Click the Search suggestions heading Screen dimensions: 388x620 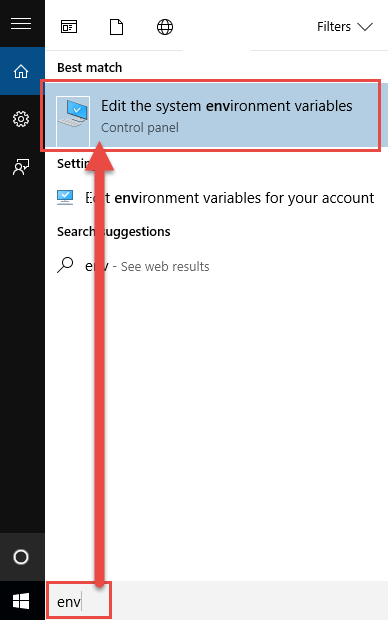click(114, 231)
